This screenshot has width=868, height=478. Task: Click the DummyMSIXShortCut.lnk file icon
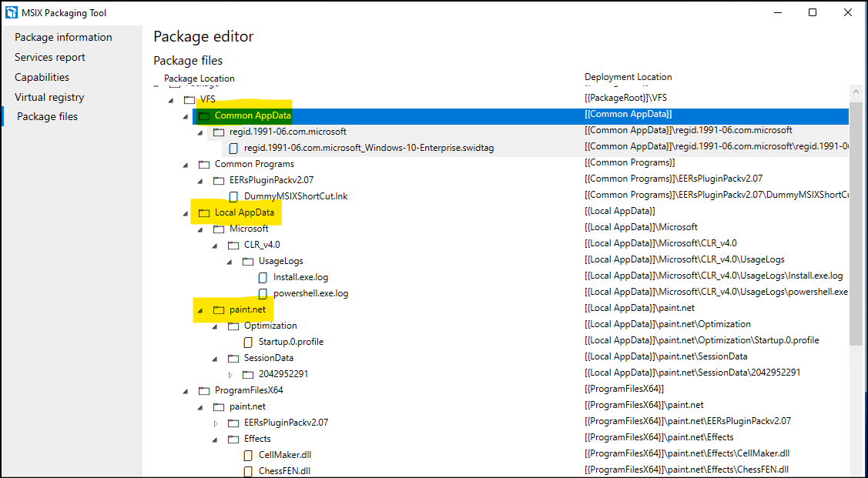click(233, 196)
